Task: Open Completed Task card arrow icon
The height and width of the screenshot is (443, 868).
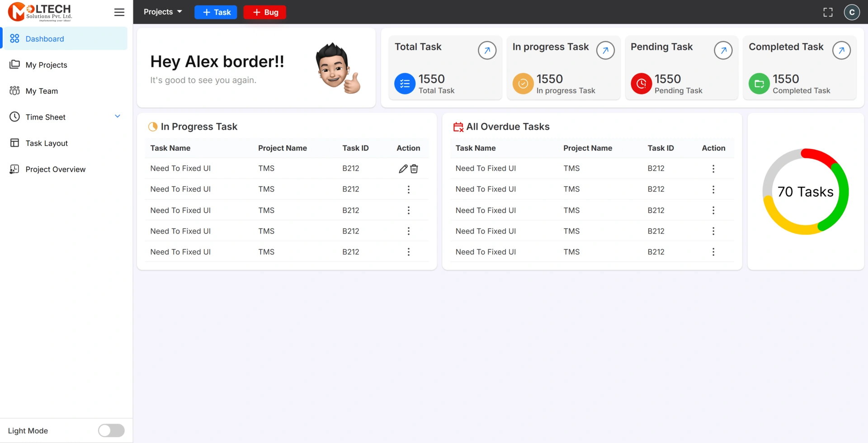Action: coord(841,51)
